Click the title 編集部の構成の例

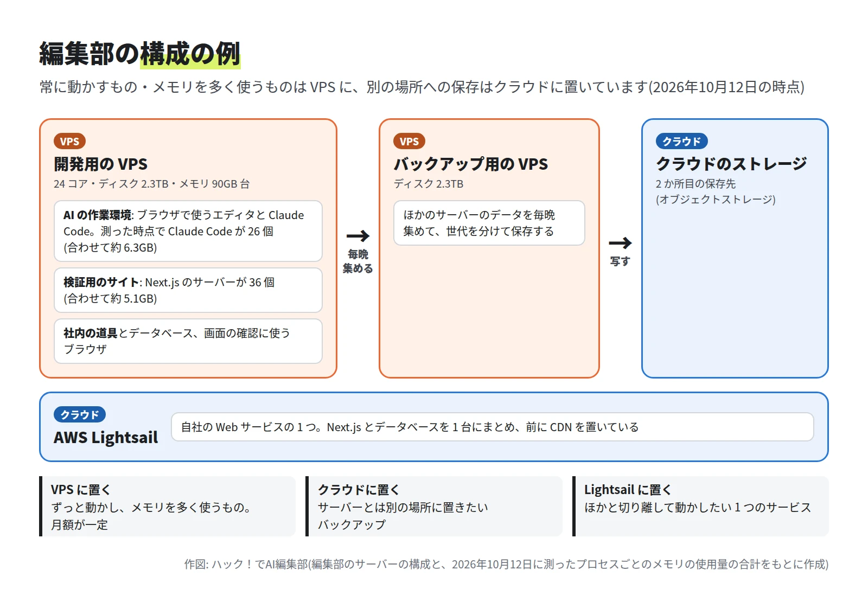139,54
